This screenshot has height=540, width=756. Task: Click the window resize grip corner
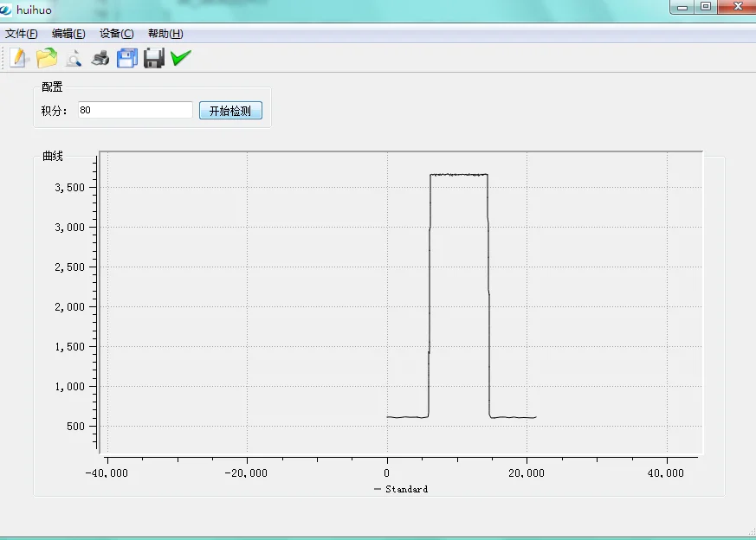click(752, 532)
